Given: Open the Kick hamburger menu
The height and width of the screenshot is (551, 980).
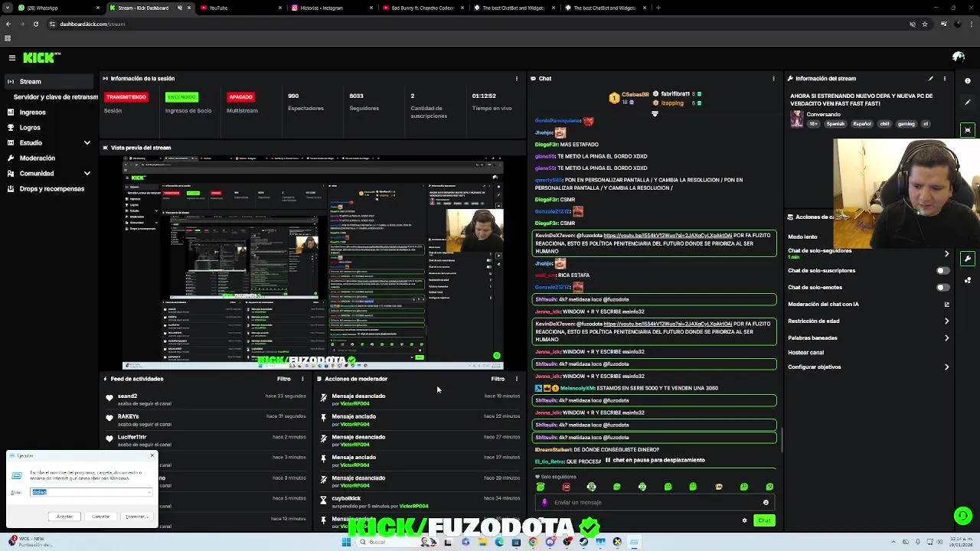Looking at the screenshot, I should pos(12,57).
